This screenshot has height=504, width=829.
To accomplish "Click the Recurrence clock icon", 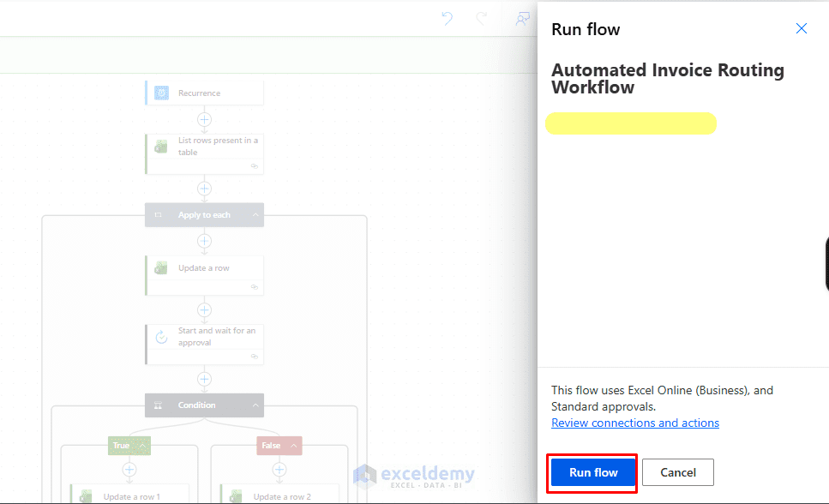I will [x=161, y=93].
